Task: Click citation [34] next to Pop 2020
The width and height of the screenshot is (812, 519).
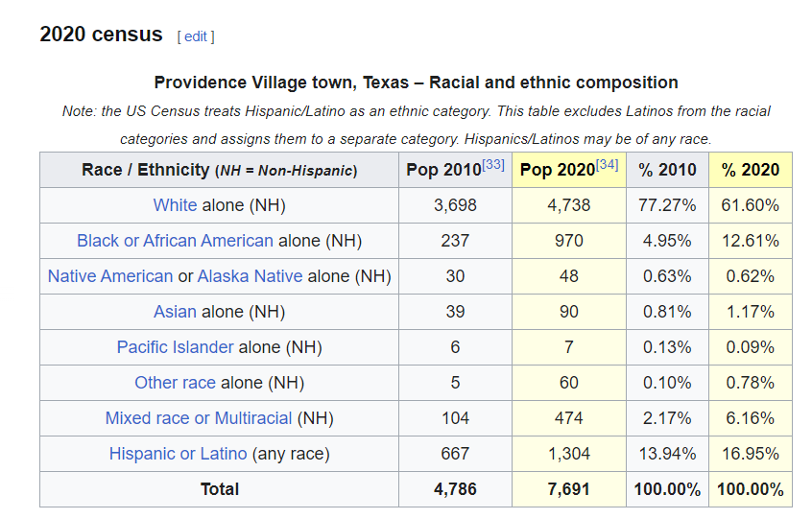Action: [x=607, y=165]
